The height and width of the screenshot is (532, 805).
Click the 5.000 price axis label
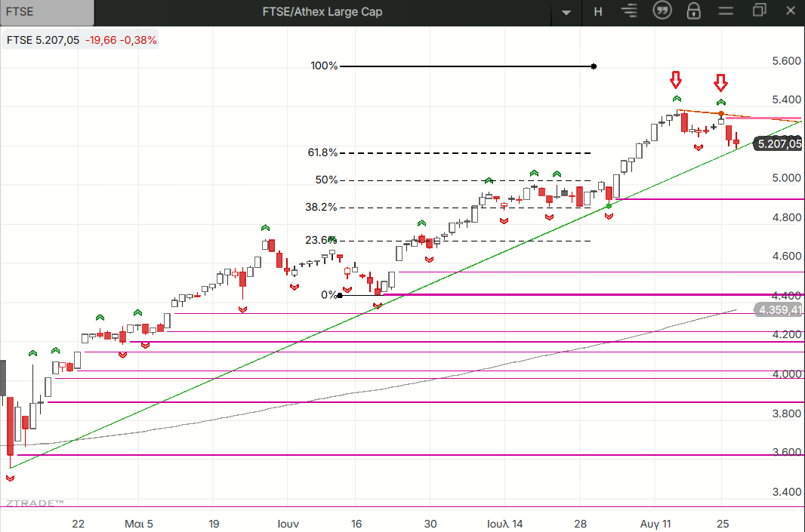pos(787,178)
